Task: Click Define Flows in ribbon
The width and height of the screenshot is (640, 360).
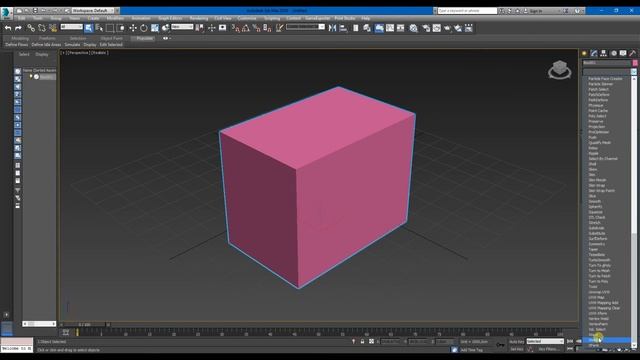Action: 17,44
